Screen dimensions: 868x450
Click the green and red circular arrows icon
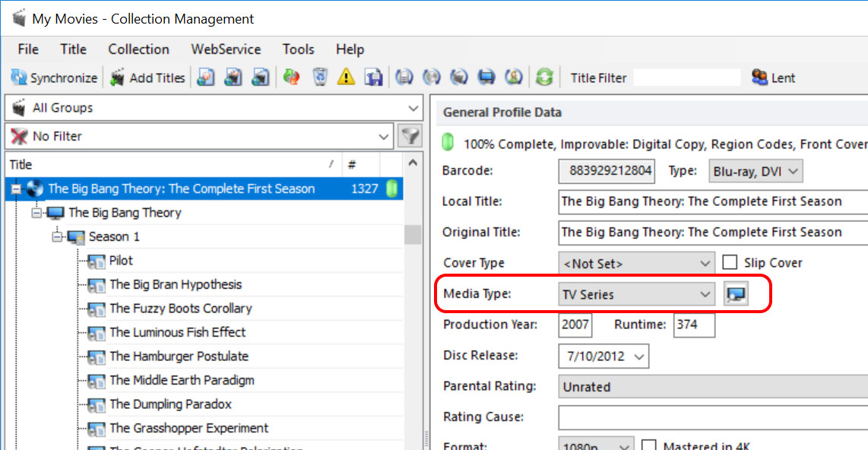point(291,78)
